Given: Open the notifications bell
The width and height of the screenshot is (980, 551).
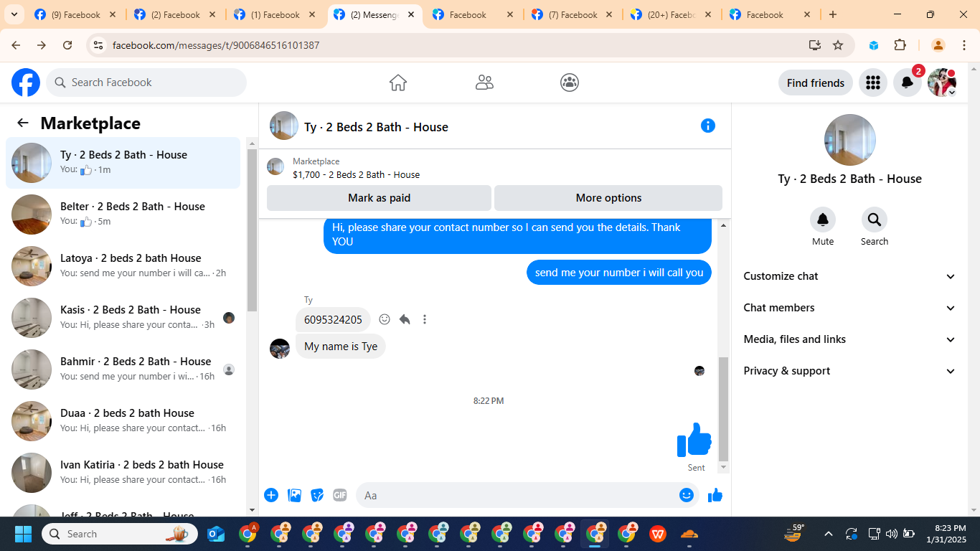Looking at the screenshot, I should [908, 83].
